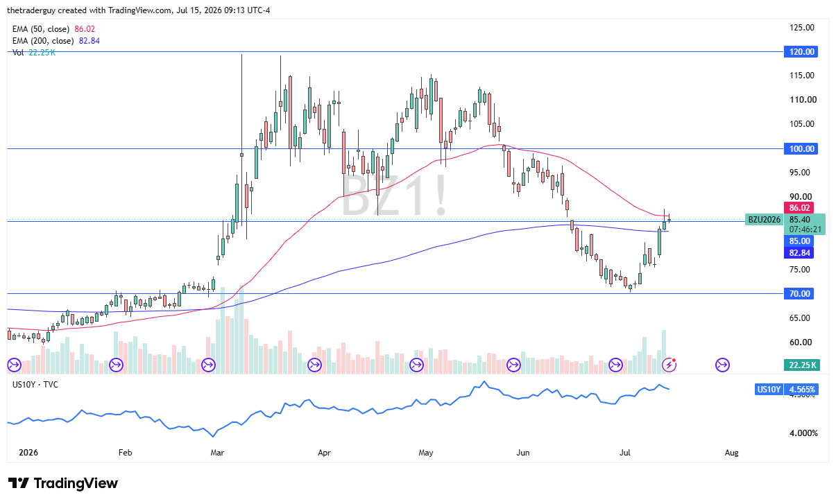Click the US10Y · TVC pane title
Screen dimensions: 836x504
tap(36, 383)
